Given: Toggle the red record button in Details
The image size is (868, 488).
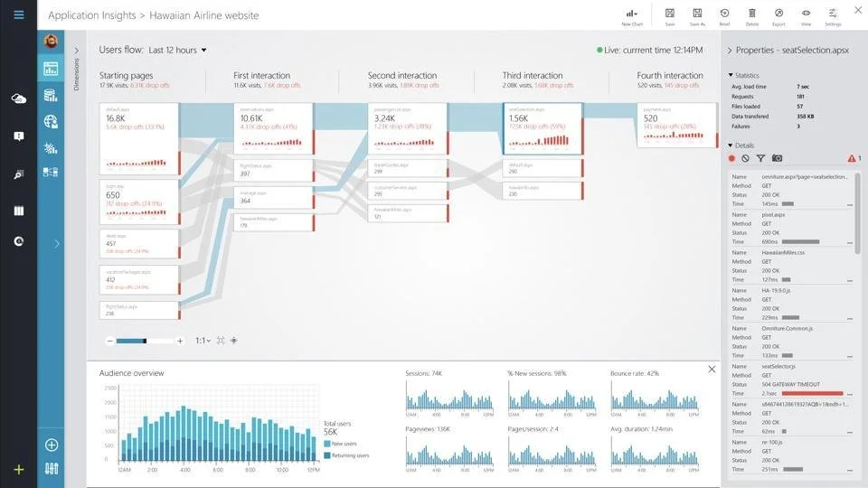Looking at the screenshot, I should coord(731,158).
